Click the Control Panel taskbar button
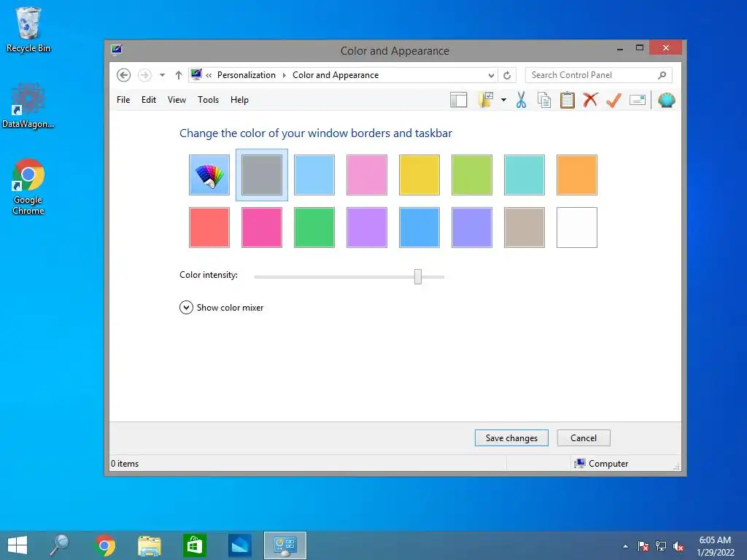The image size is (747, 560). click(x=285, y=545)
